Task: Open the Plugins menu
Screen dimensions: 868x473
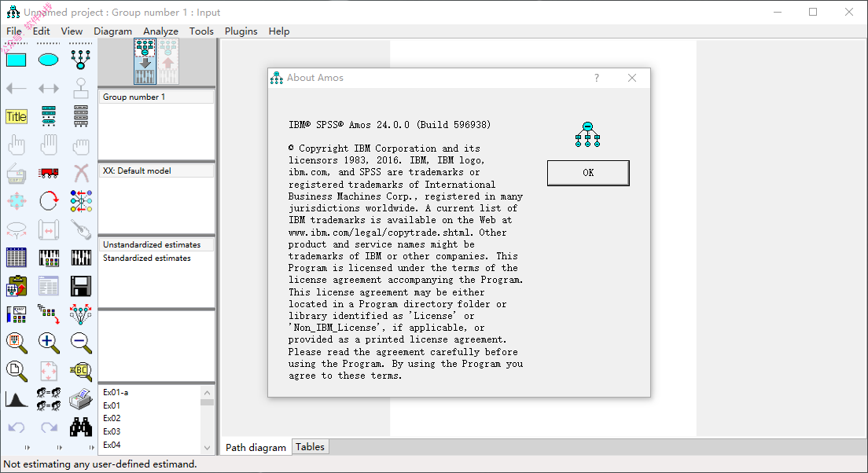Action: coord(241,31)
